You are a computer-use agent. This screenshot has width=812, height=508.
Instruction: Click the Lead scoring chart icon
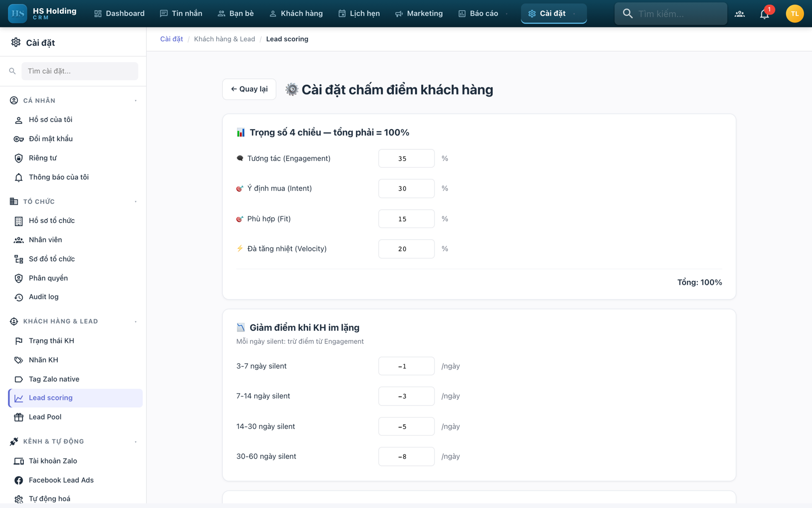19,398
